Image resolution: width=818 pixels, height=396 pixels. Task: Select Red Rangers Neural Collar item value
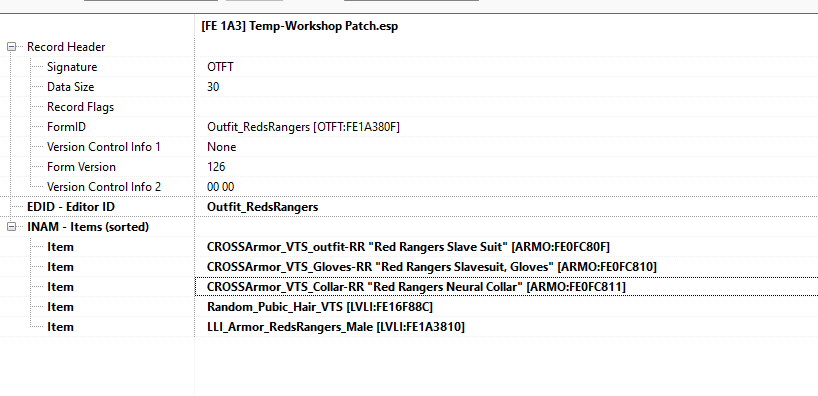[x=416, y=287]
